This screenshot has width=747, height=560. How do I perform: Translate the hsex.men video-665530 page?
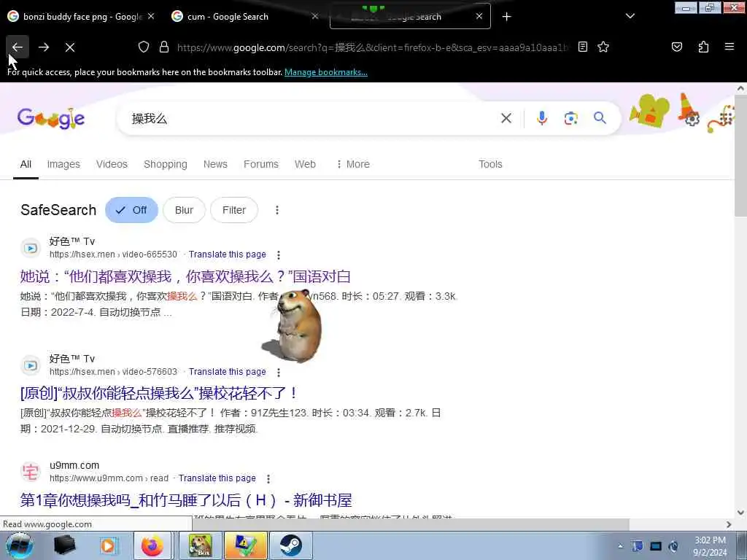click(228, 254)
